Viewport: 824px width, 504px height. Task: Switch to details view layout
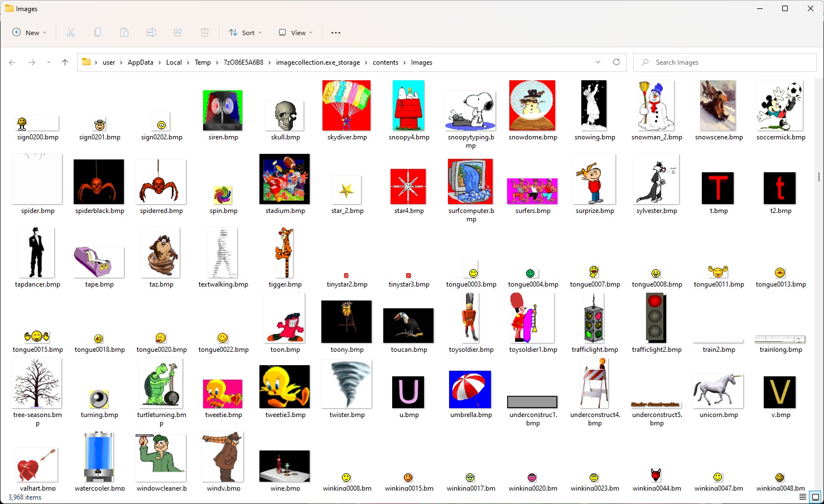803,497
